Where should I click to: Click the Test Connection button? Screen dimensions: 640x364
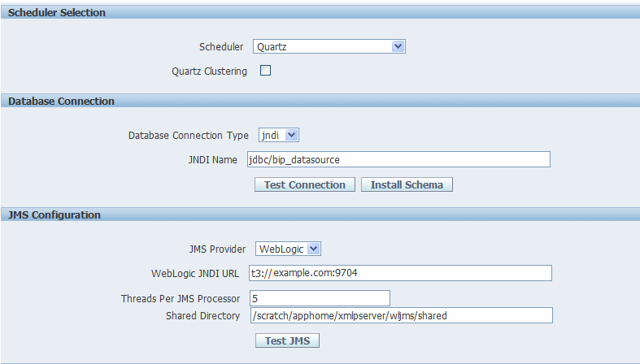(x=305, y=184)
